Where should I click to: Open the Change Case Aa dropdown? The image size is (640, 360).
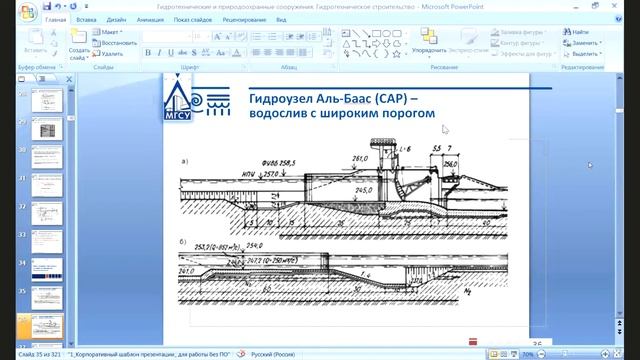coord(221,53)
